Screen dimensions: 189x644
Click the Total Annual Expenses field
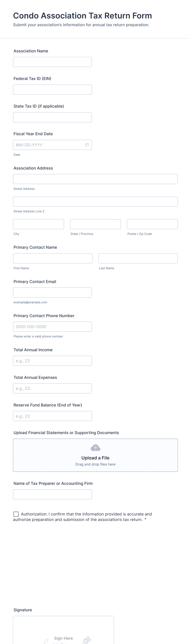click(x=52, y=388)
